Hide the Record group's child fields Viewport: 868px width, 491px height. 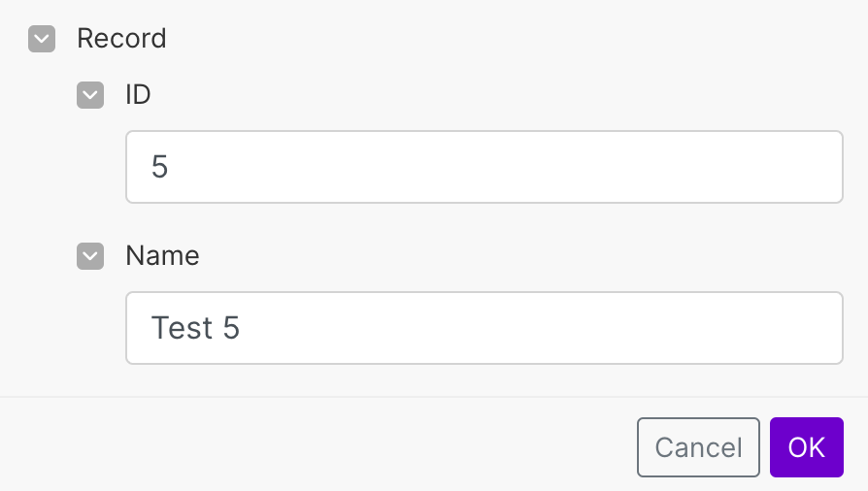42,39
